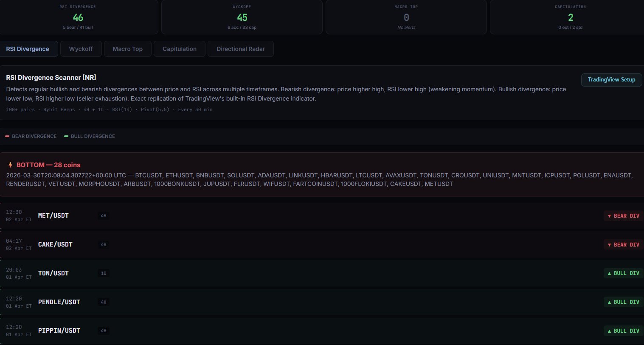This screenshot has width=644, height=345.
Task: Click the down-triangle on CAKE/USDT BEAR DIV badge
Action: tap(610, 244)
